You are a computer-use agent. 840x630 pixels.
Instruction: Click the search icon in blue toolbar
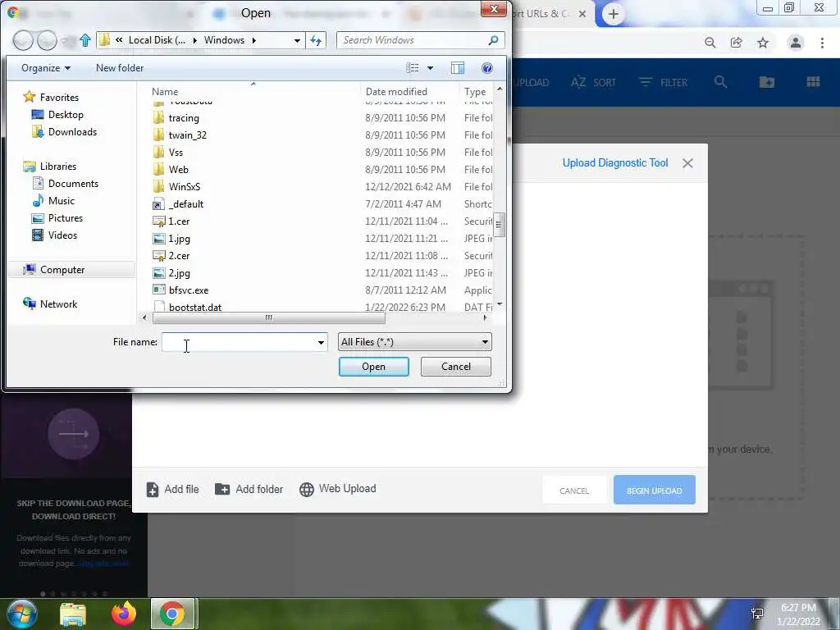(x=720, y=82)
